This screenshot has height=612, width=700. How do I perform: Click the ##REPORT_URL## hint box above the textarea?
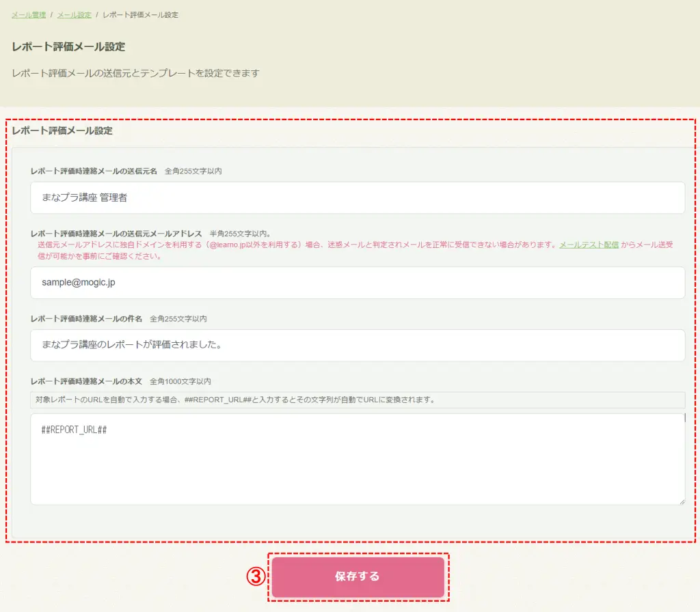pyautogui.click(x=357, y=400)
